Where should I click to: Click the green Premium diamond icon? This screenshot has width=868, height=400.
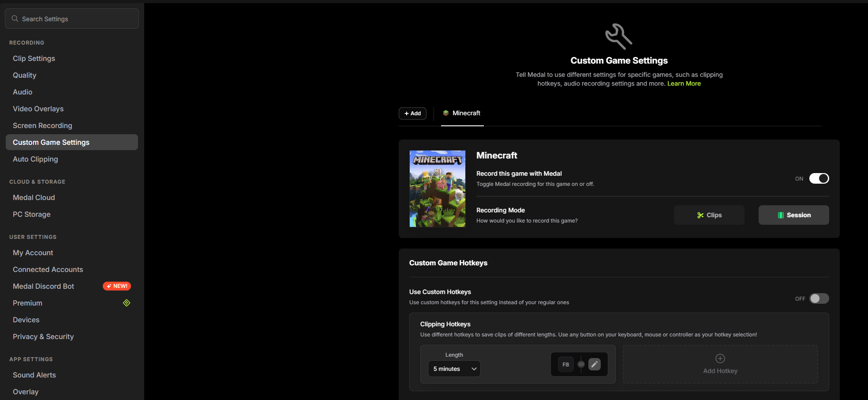click(127, 303)
